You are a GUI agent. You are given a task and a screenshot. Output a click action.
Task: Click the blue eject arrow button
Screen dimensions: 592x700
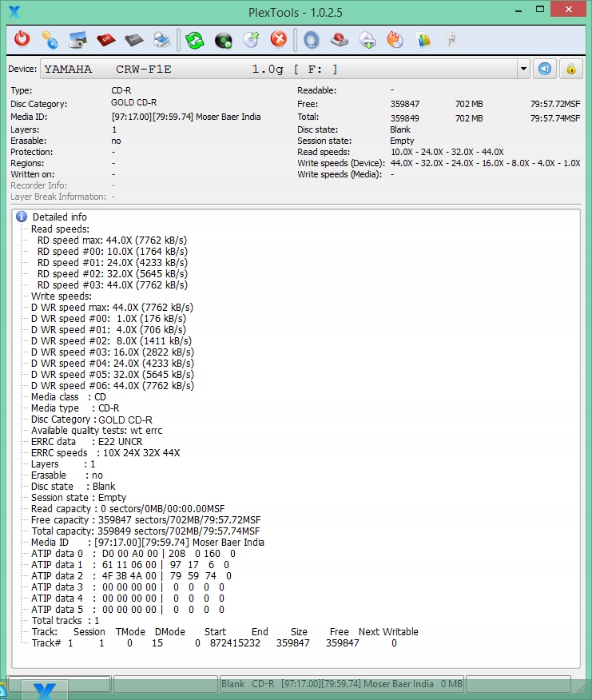[545, 69]
